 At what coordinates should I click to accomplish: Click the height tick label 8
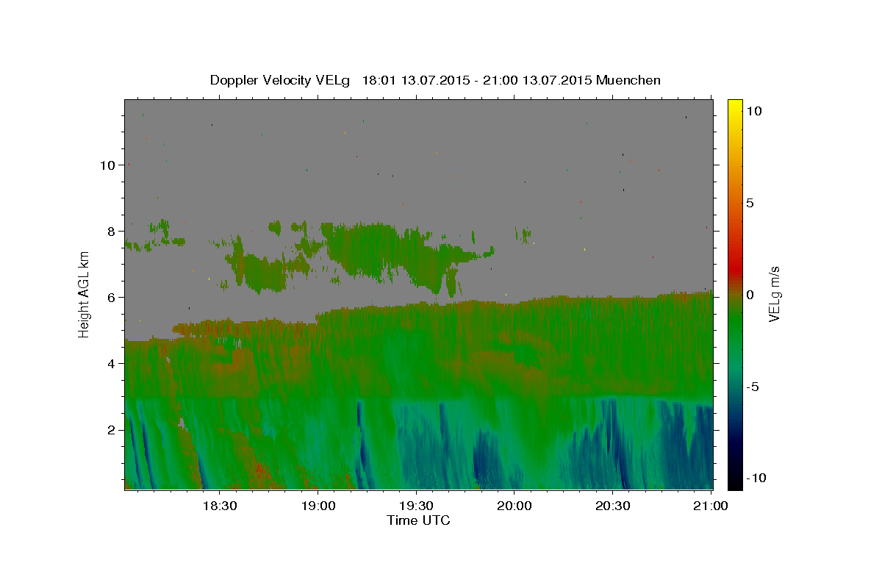[x=112, y=232]
